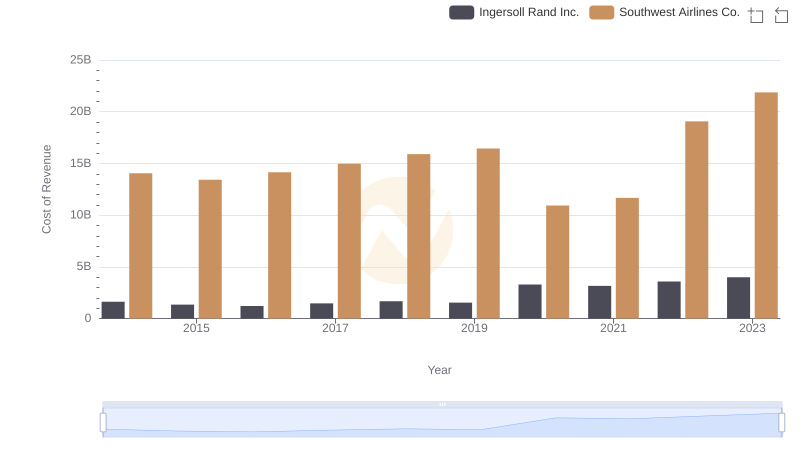Viewport: 800px width, 461px height.
Task: Click the 2019 x-axis label
Action: click(474, 328)
